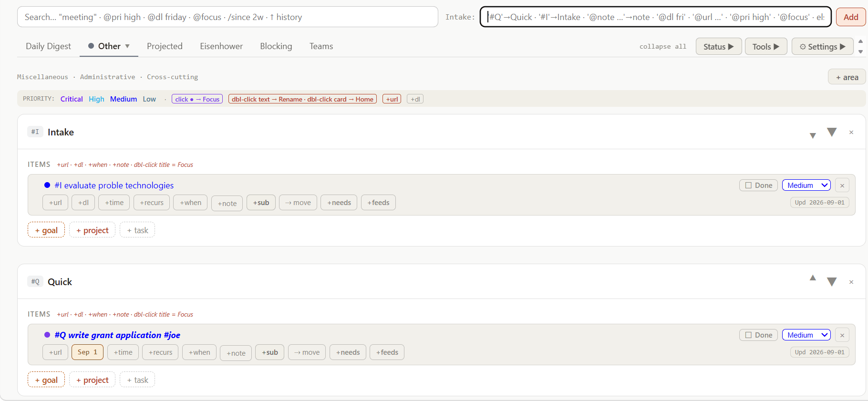Click the Sep 1 deadline chip
868x401 pixels.
tap(87, 352)
